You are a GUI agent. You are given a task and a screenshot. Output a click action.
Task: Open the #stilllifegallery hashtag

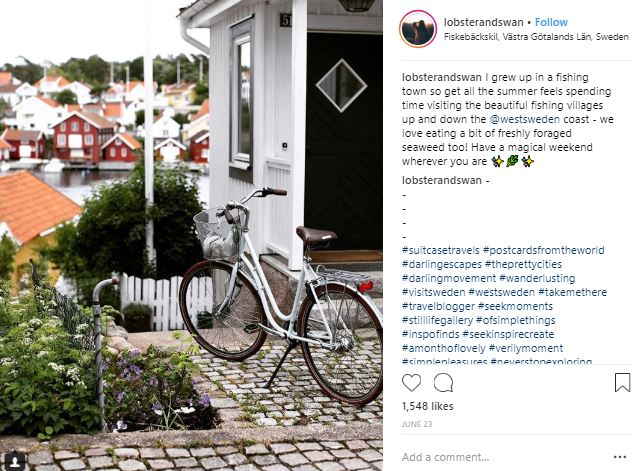[437, 321]
